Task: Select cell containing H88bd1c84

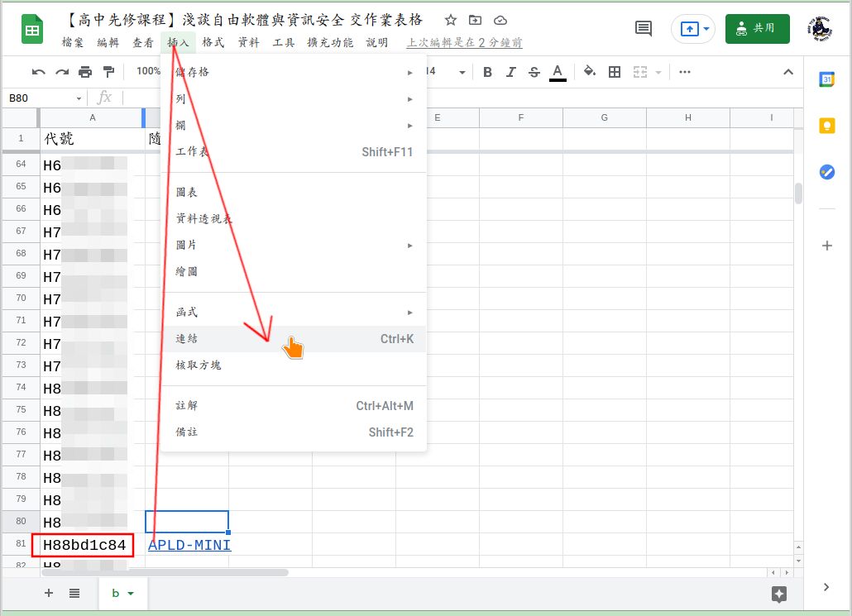Action: tap(84, 545)
